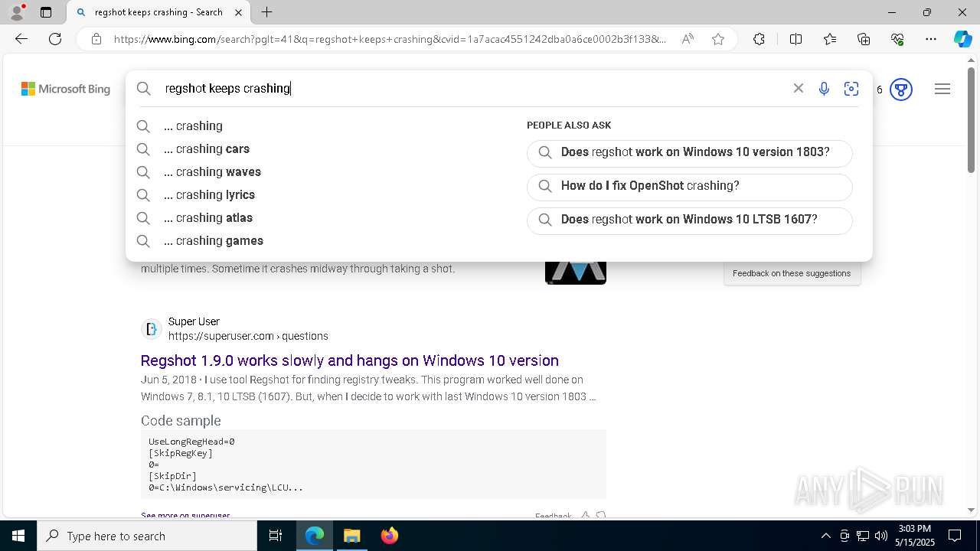980x551 pixels.
Task: Open Bing hamburger menu
Action: [942, 90]
